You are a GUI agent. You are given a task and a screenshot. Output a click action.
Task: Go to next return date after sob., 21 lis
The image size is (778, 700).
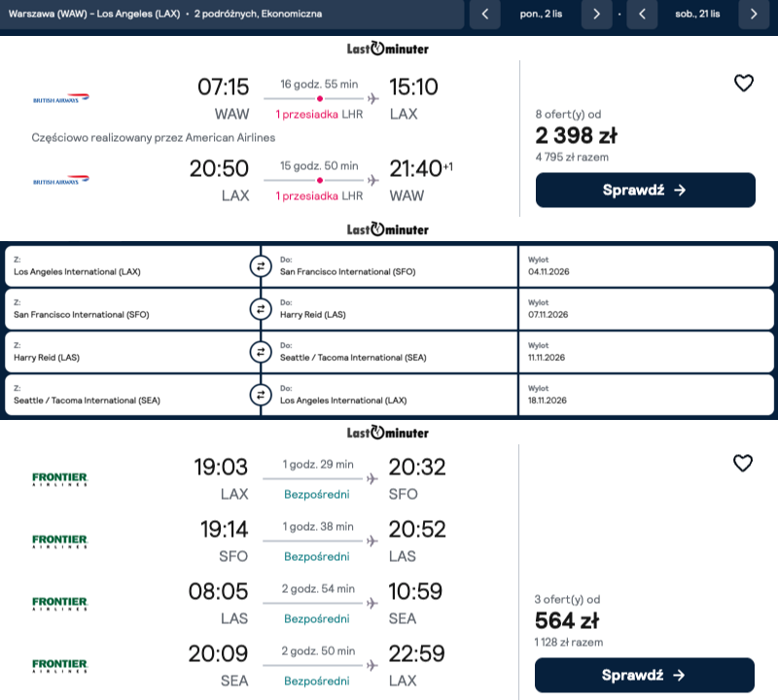pos(754,14)
